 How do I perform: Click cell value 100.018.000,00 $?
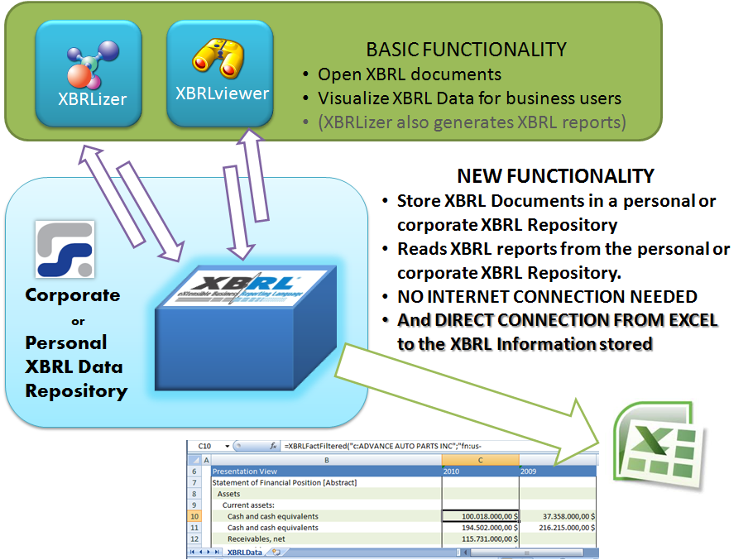tap(481, 516)
